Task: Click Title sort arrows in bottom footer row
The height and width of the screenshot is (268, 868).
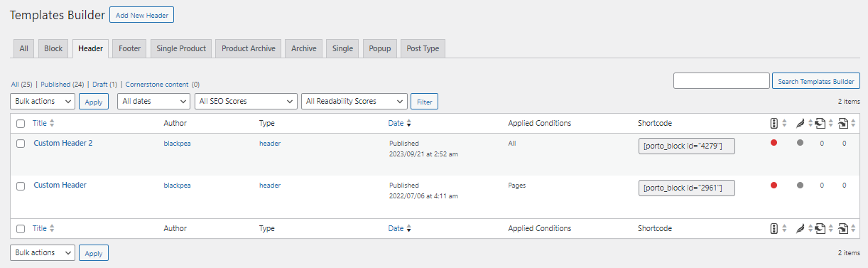Action: pos(52,228)
